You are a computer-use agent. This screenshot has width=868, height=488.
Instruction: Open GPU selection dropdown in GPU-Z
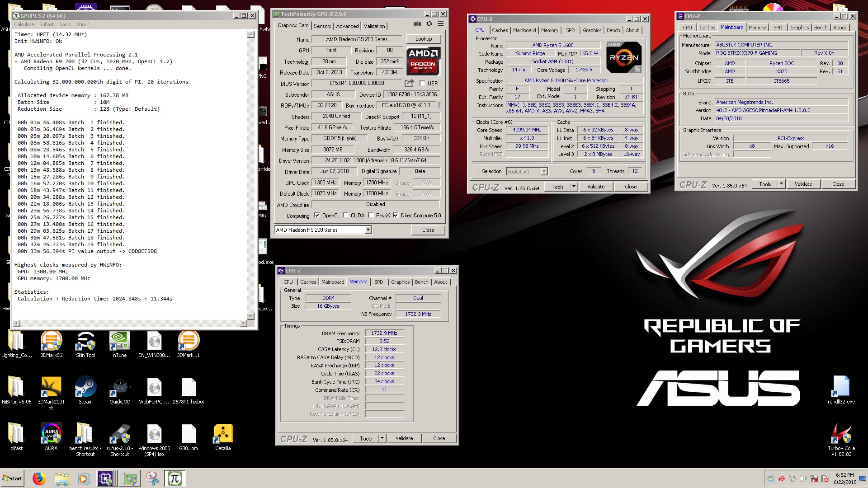(x=368, y=230)
